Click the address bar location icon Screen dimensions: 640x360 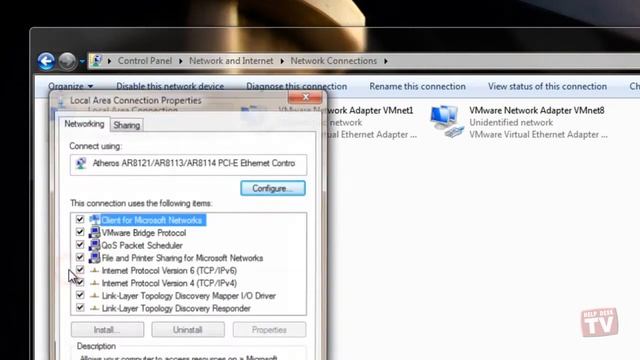(x=96, y=61)
